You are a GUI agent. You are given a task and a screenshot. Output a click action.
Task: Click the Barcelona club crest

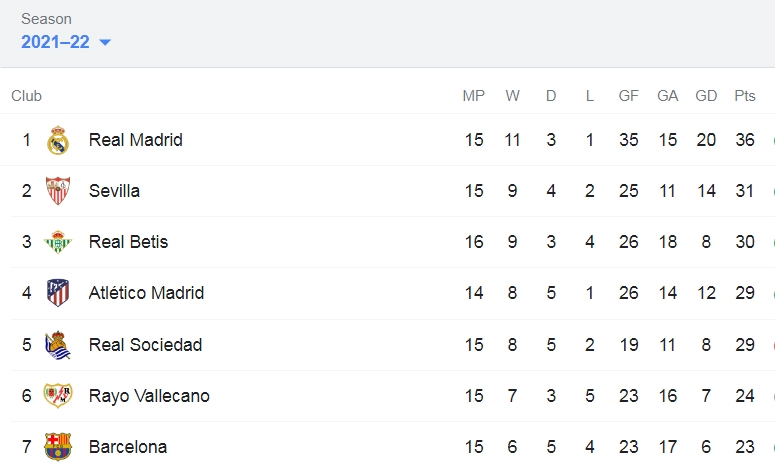tap(58, 447)
